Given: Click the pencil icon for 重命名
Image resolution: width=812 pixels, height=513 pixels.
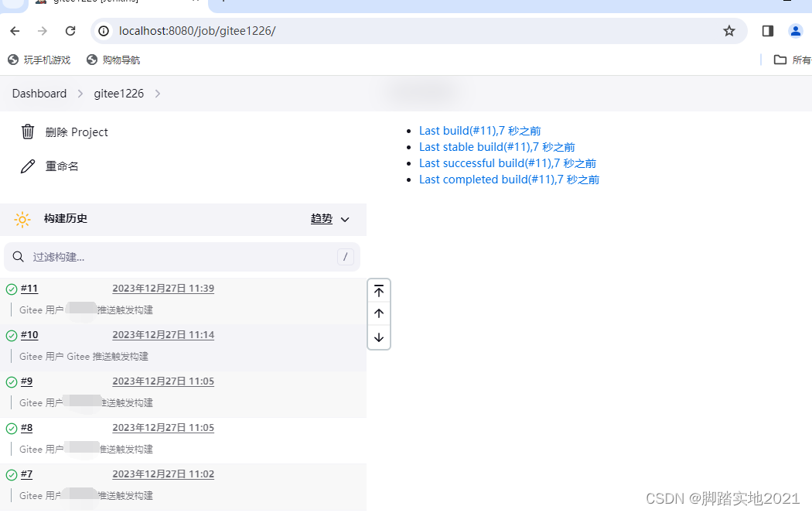Looking at the screenshot, I should pos(27,166).
